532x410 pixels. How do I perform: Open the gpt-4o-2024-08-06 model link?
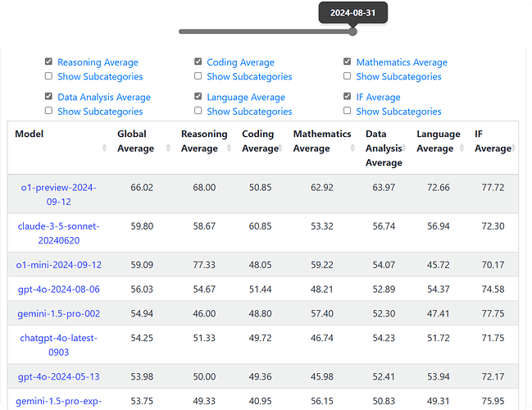59,289
